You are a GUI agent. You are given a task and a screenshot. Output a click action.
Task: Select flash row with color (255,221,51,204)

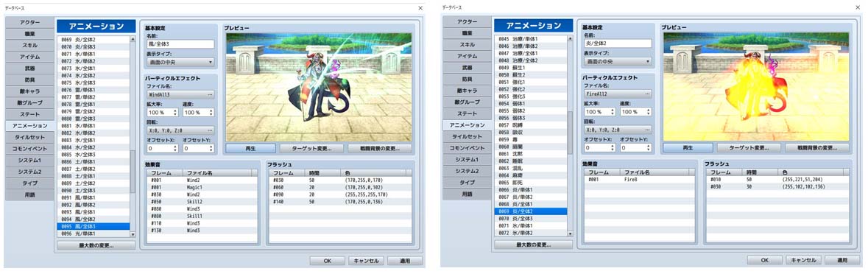tap(777, 179)
